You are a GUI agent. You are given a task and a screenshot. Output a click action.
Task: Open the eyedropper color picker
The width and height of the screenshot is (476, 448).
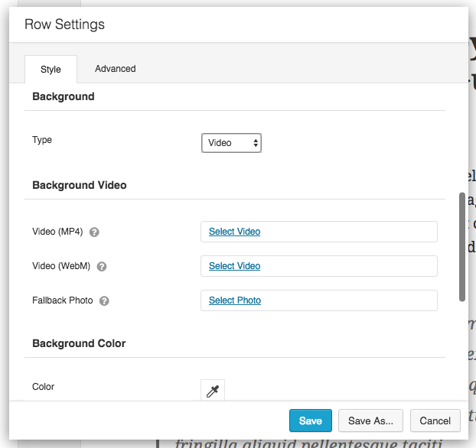(x=213, y=391)
